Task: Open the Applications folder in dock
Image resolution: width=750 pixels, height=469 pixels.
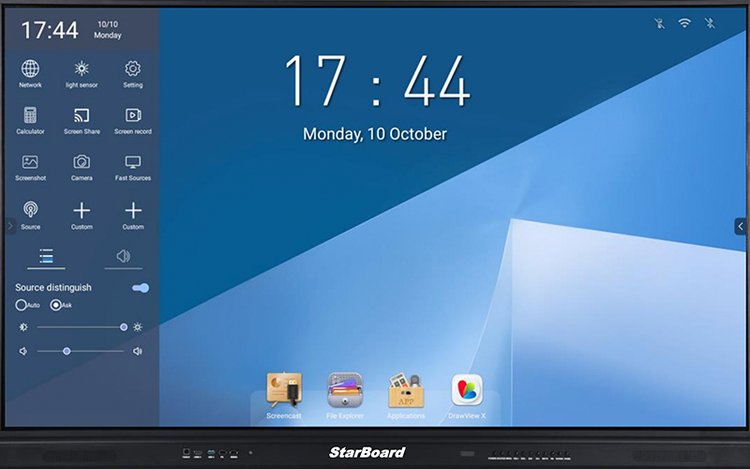Action: (x=406, y=396)
